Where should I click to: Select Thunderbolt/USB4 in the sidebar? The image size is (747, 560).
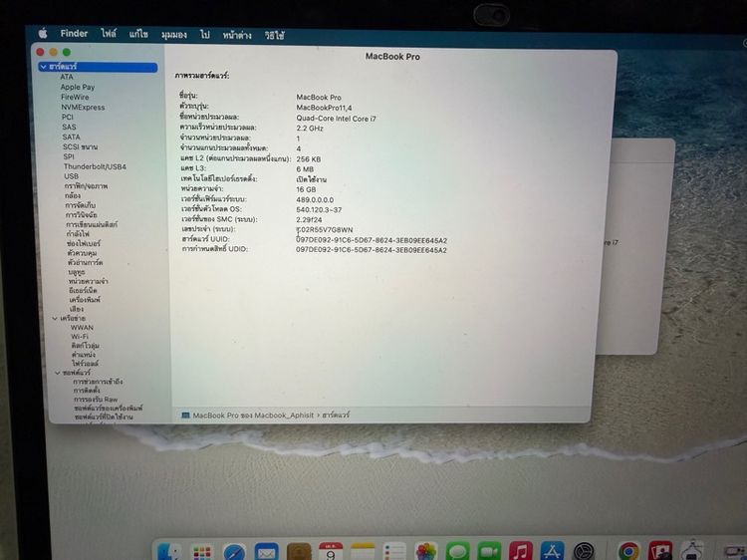pyautogui.click(x=95, y=166)
